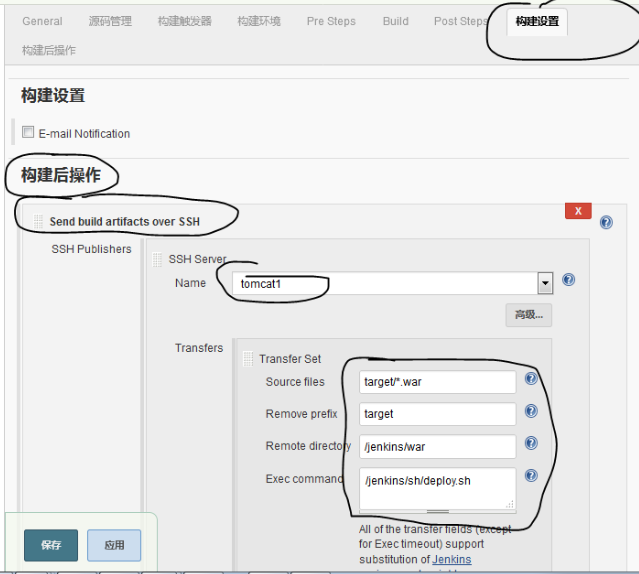
Task: Expand the SSH server Name dropdown
Action: pos(545,283)
